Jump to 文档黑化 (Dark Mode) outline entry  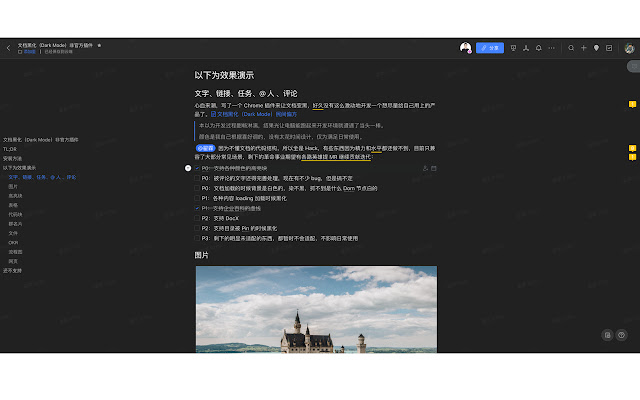tap(41, 140)
